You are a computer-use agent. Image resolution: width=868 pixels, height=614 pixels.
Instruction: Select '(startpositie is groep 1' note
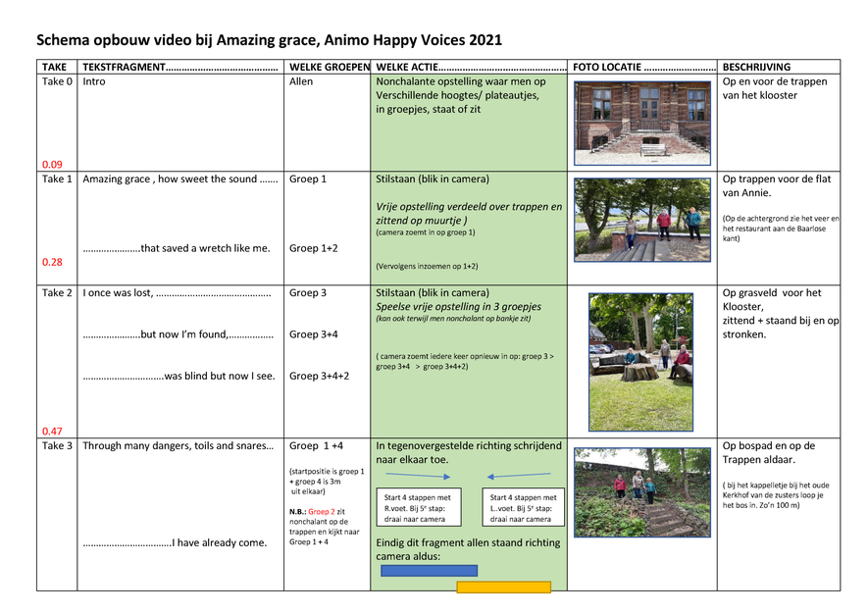327,472
